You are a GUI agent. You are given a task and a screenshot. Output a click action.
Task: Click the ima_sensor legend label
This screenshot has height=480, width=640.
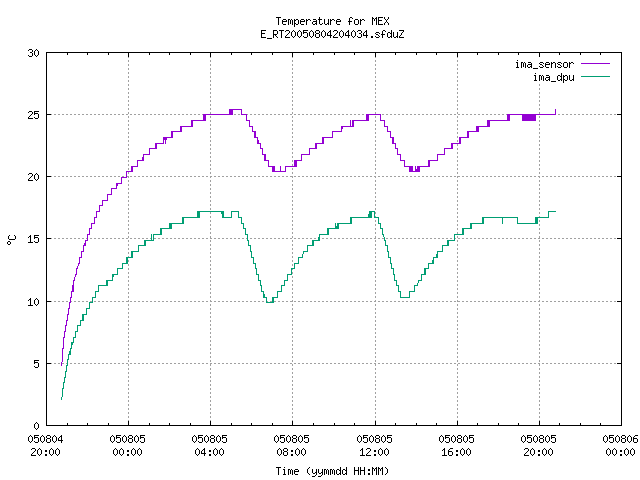[544, 64]
